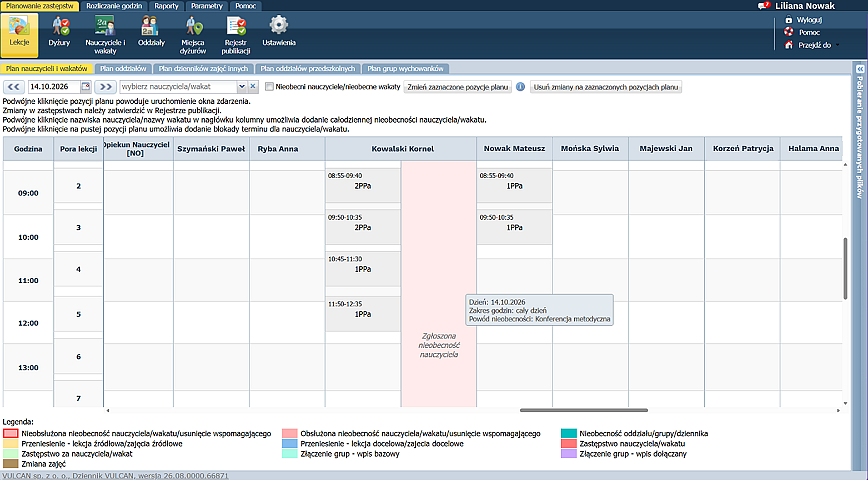Screen dimensions: 868x480
Task: Click Opiekun Nauczyciel [NO] column header
Action: [138, 149]
